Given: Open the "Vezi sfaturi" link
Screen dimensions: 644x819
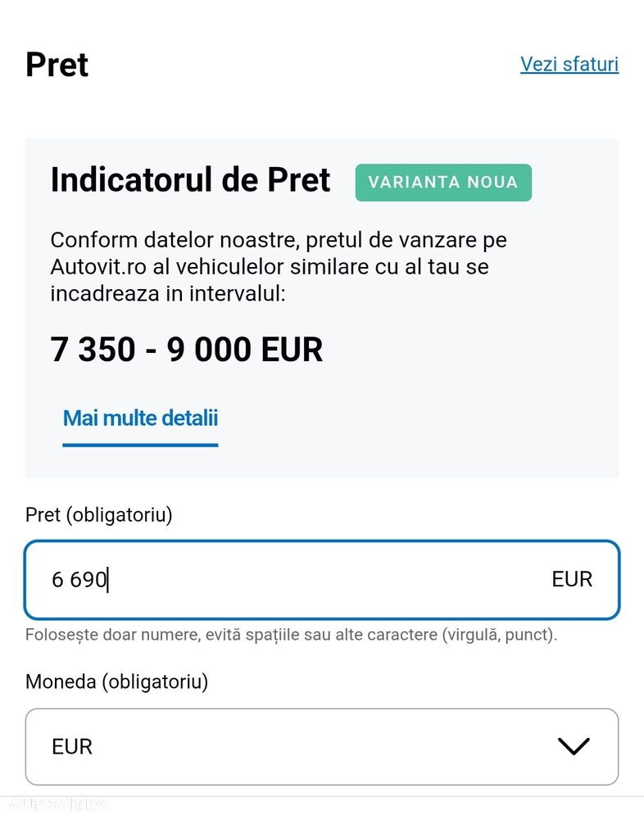Looking at the screenshot, I should tap(569, 64).
